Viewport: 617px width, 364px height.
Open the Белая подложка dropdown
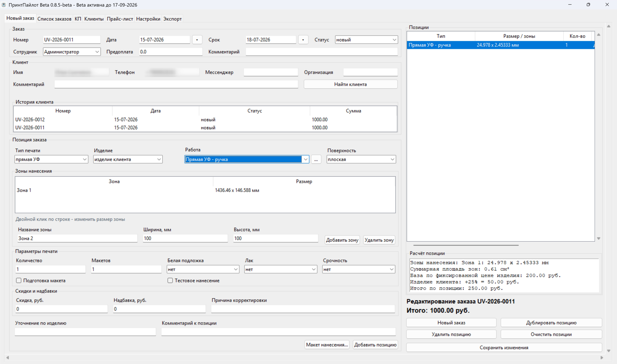pyautogui.click(x=203, y=269)
